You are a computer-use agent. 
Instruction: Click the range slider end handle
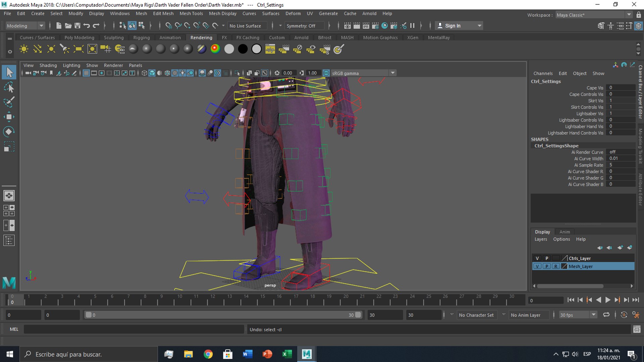358,315
